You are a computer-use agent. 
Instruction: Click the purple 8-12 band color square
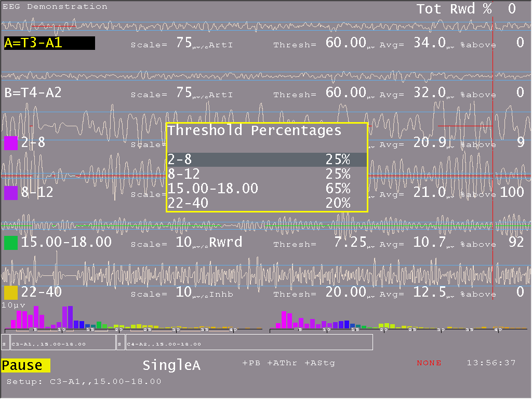pos(10,193)
